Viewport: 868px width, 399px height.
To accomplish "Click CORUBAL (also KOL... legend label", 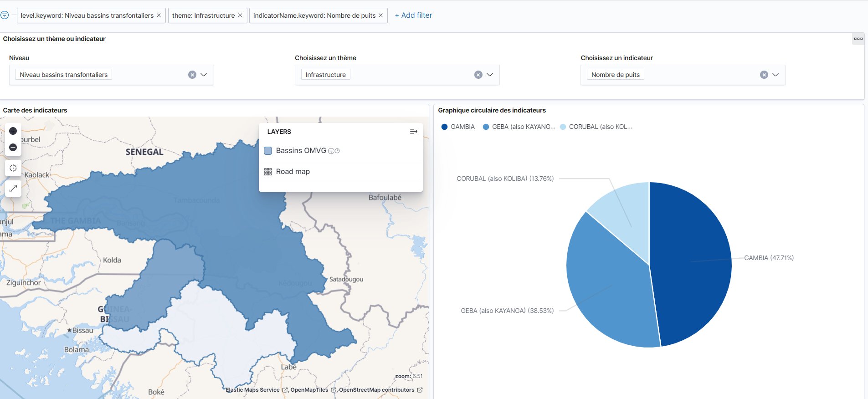I will point(601,127).
